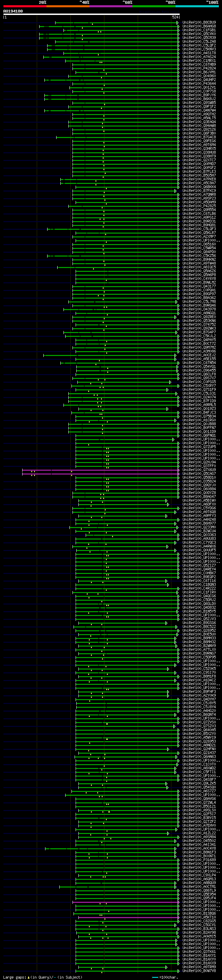Click the purple alignment bar for UniRef100_A5KT10
This screenshot has height=980, width=222.
click(x=129, y=917)
